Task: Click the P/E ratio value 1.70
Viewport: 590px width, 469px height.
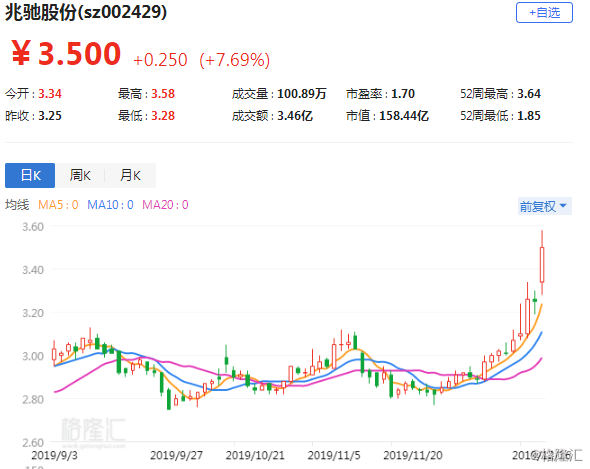Action: [403, 93]
